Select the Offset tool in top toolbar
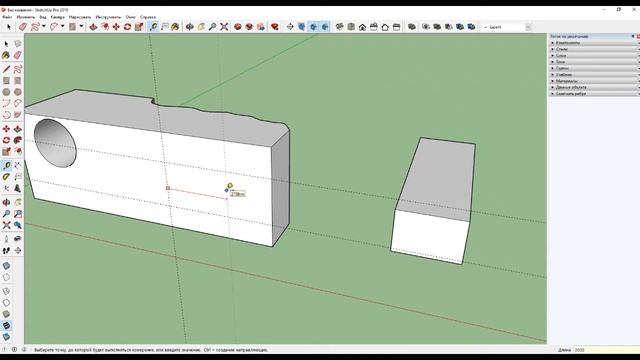The width and height of the screenshot is (640, 360). 105,27
